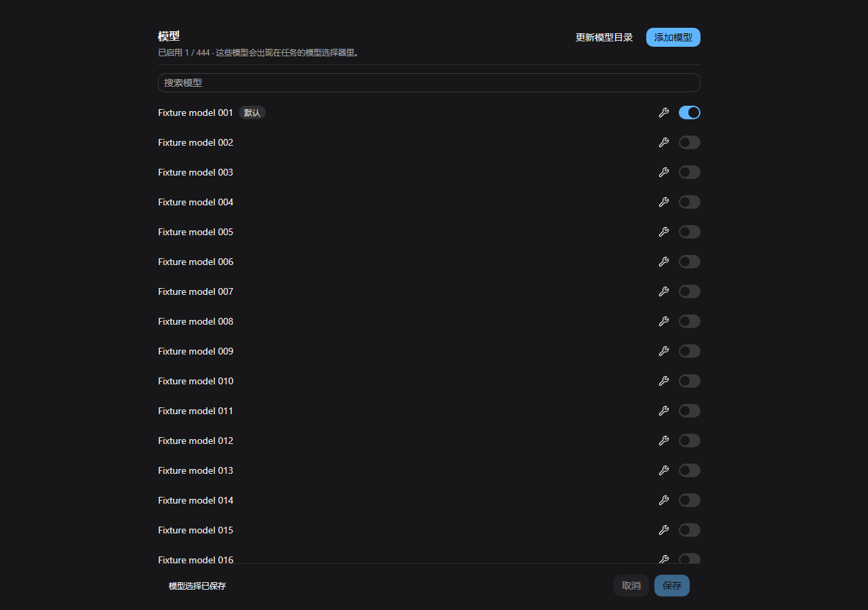Open wrench settings for Fixture model 007
The height and width of the screenshot is (610, 868).
(664, 291)
